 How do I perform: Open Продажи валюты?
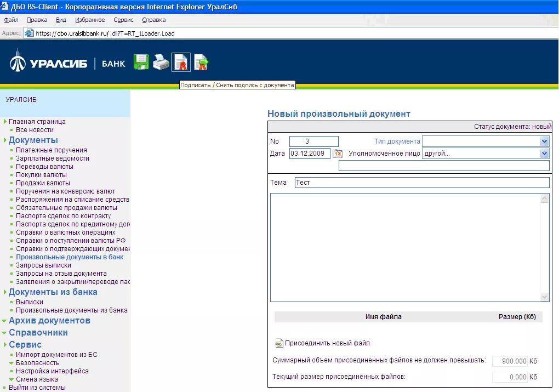click(x=43, y=183)
